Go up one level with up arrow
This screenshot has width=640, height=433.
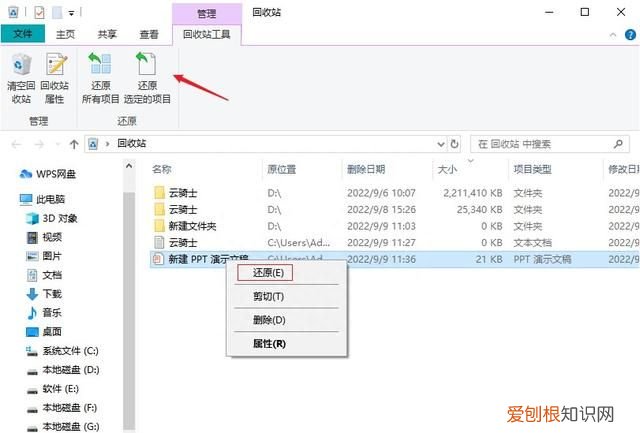pos(74,144)
